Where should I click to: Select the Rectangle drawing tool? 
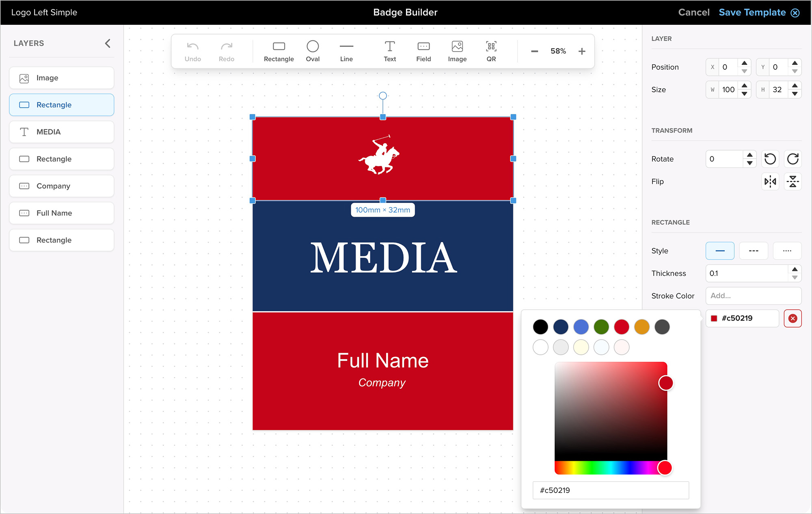(x=279, y=50)
